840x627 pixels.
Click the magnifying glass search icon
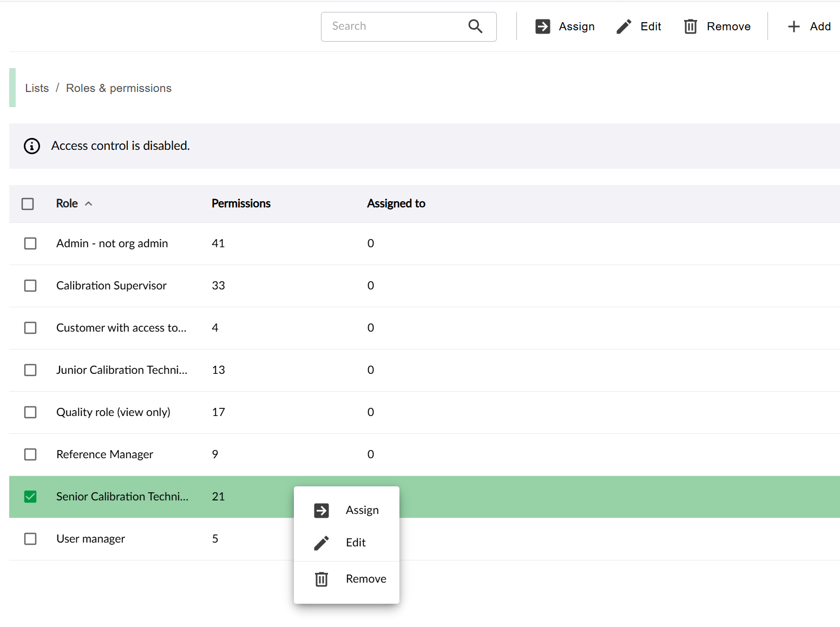475,26
